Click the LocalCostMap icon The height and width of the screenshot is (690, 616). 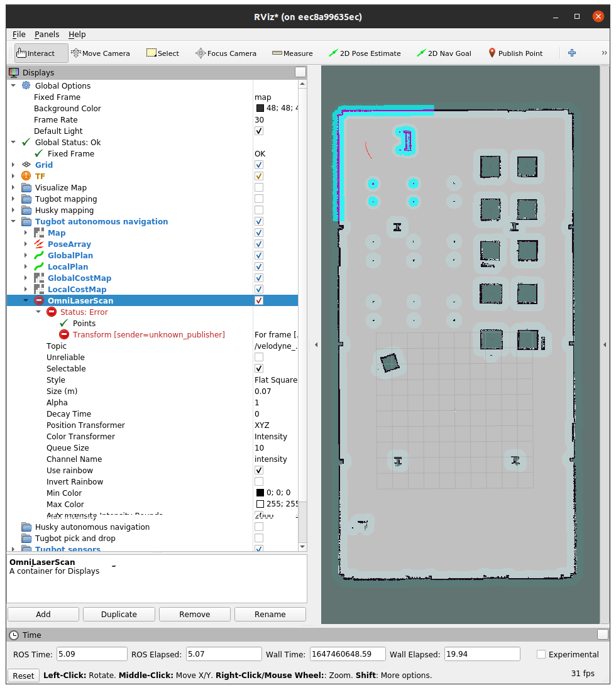pos(39,290)
